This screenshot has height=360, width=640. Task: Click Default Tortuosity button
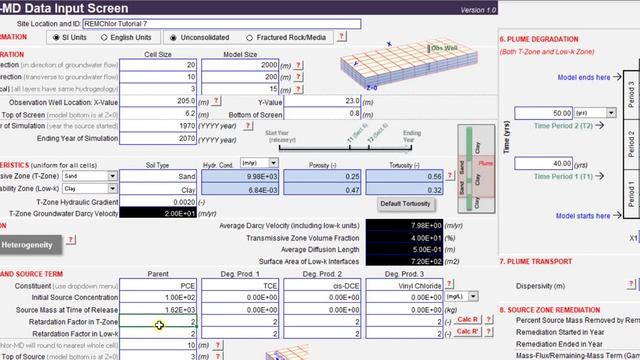point(405,204)
